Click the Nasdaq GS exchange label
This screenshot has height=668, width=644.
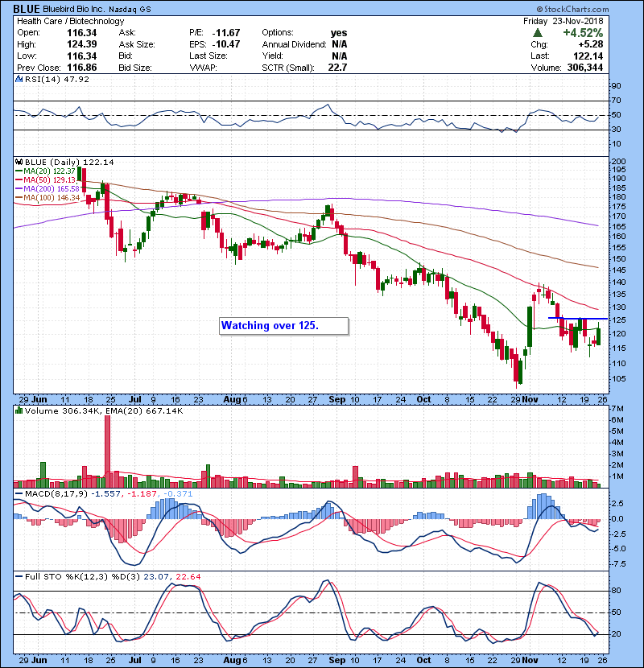point(130,10)
